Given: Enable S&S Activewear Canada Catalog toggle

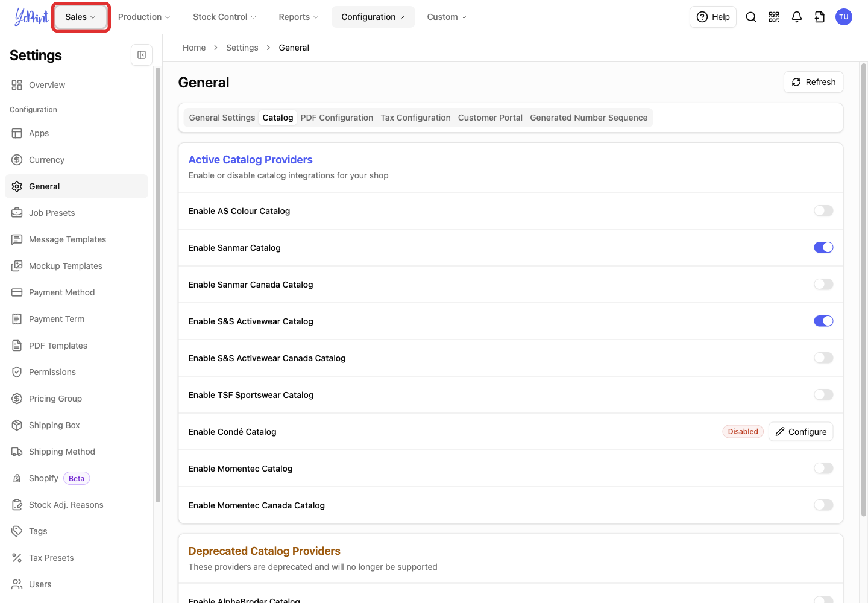Looking at the screenshot, I should click(823, 358).
